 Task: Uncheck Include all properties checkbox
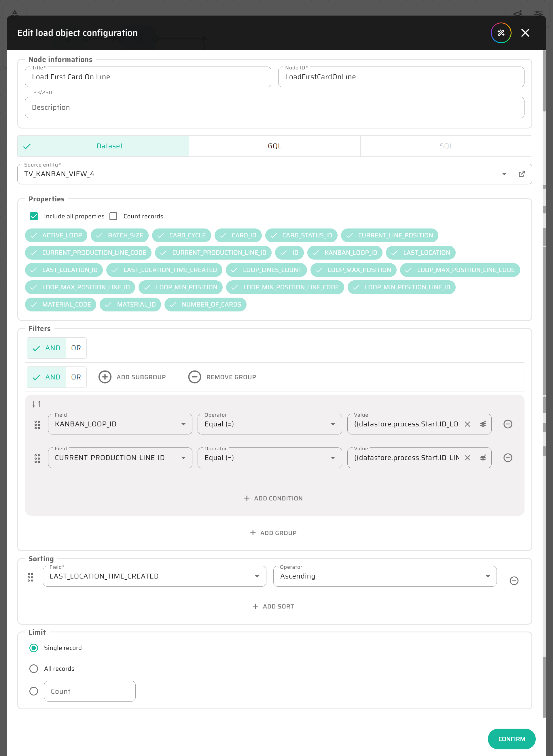(x=34, y=216)
